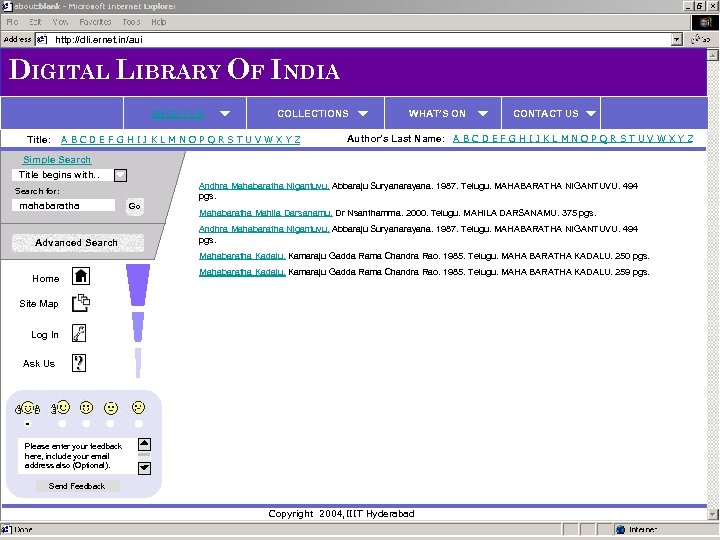Image resolution: width=720 pixels, height=540 pixels.
Task: Click the page scrollbar down arrow
Action: [x=712, y=514]
